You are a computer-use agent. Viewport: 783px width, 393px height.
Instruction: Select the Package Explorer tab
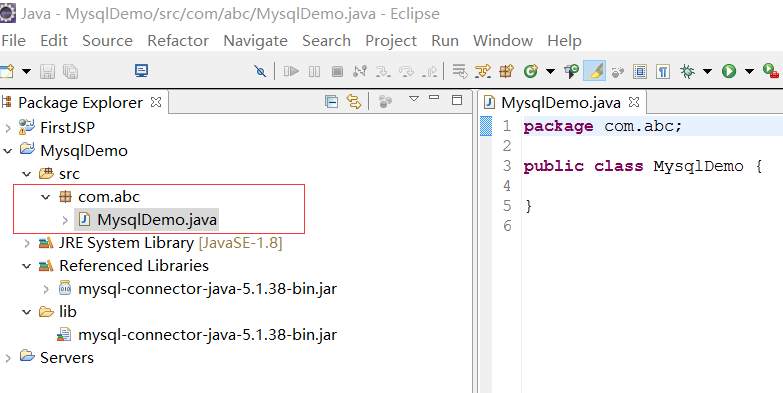point(80,103)
